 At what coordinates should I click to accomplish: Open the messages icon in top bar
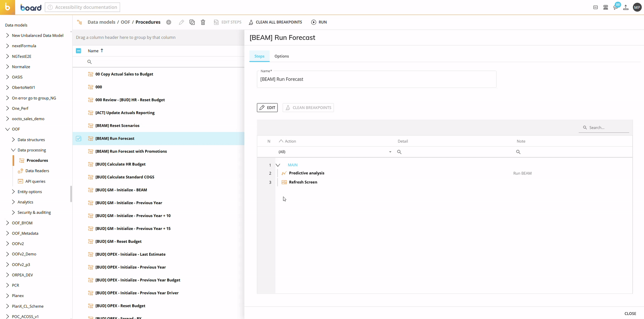pyautogui.click(x=595, y=7)
